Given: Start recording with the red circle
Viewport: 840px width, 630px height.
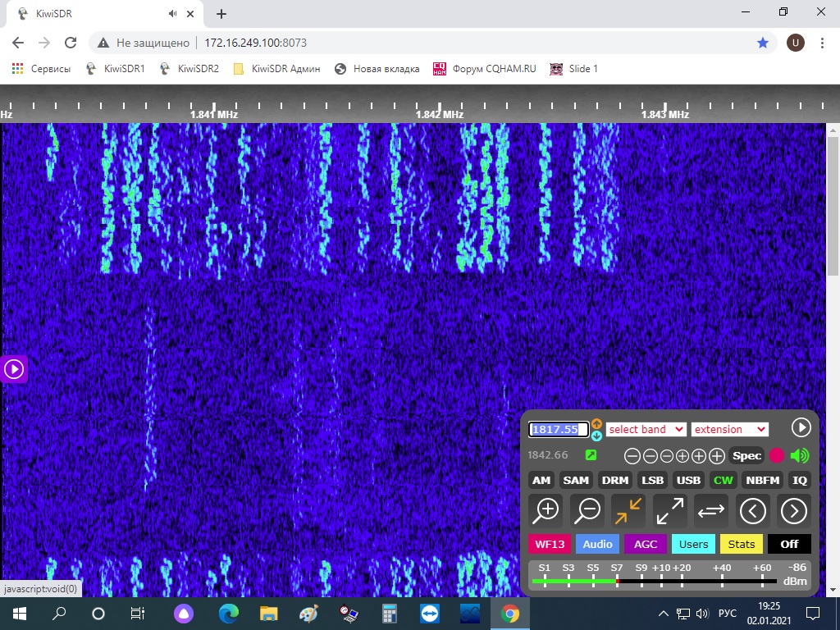Looking at the screenshot, I should tap(777, 456).
